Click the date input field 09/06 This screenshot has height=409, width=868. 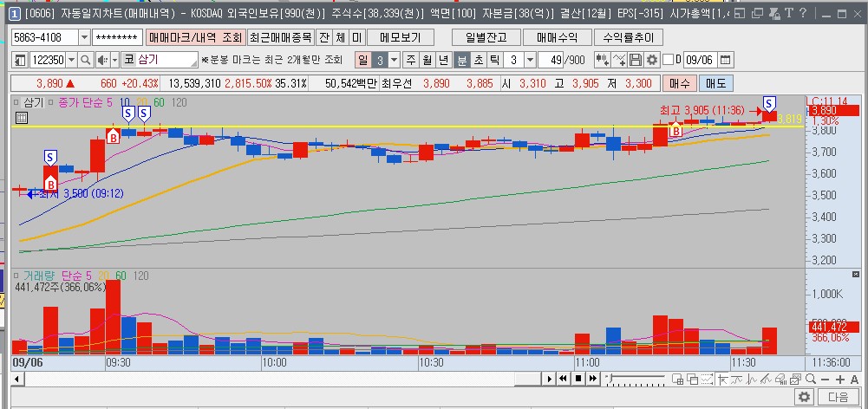click(701, 60)
